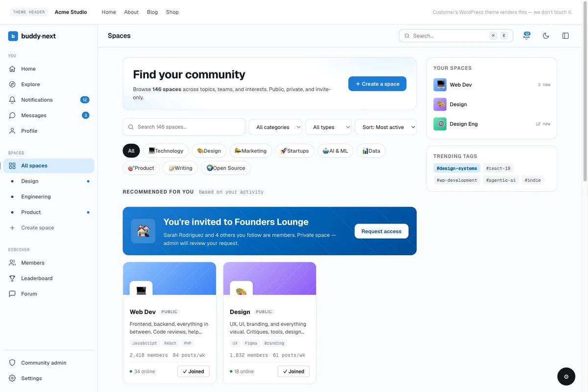
Task: Open the Home menu in theme header
Action: point(109,12)
